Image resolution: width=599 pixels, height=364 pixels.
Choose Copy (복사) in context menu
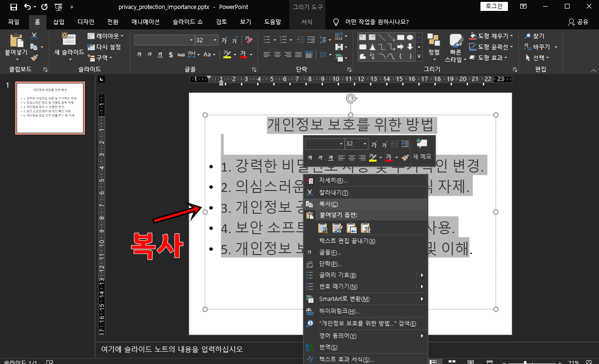(366, 204)
